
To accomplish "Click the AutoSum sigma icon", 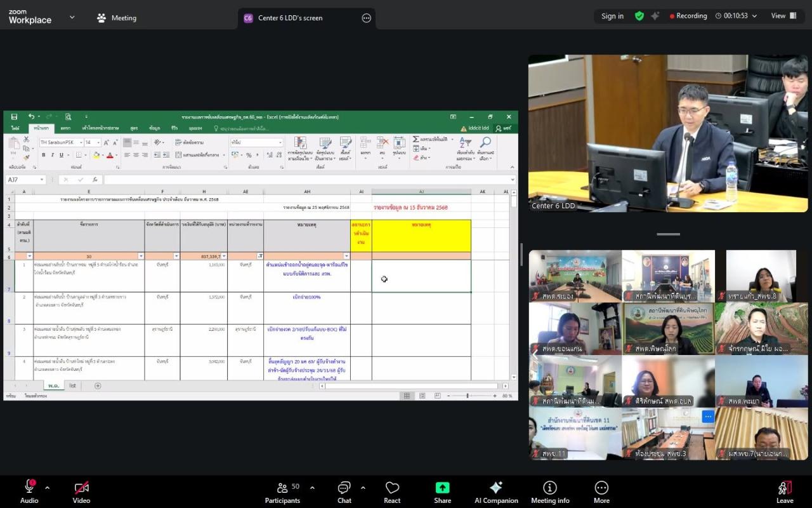I will point(416,139).
